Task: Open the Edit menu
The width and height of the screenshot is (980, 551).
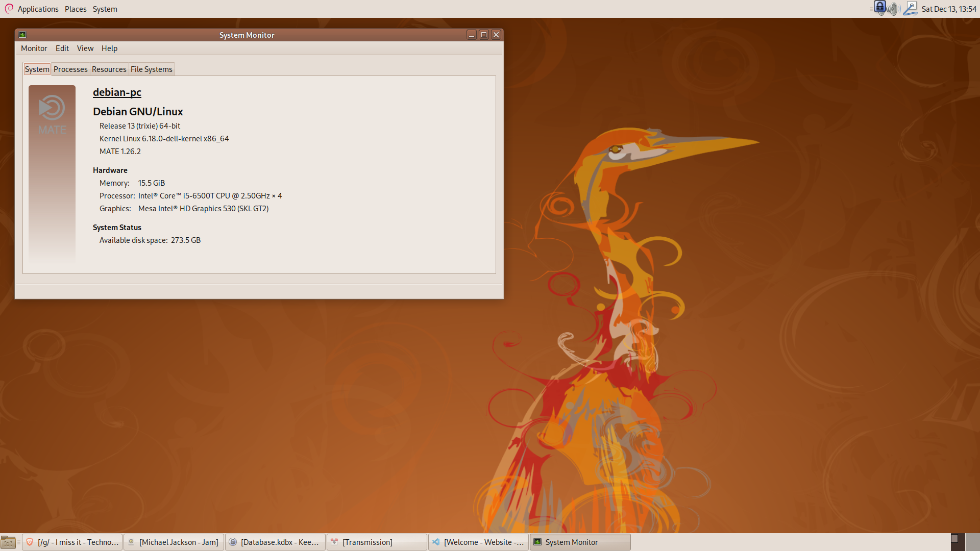Action: coord(62,48)
